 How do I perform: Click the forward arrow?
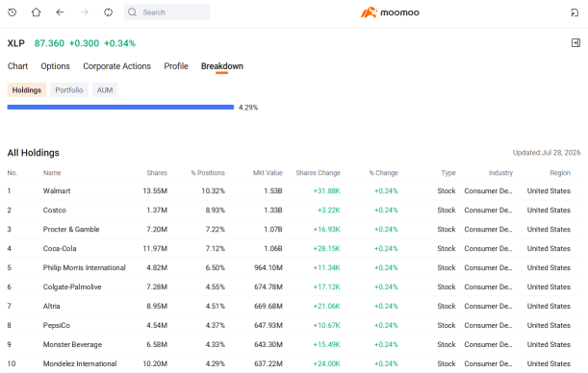coord(85,12)
